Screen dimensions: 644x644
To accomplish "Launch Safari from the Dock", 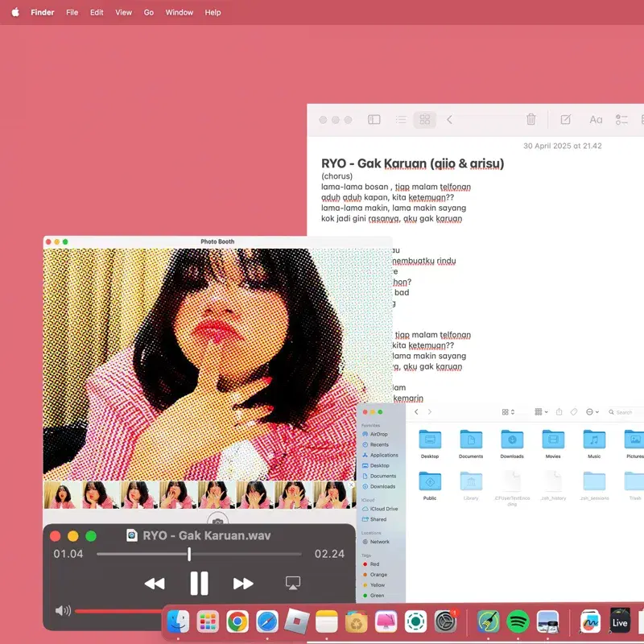I will click(267, 621).
